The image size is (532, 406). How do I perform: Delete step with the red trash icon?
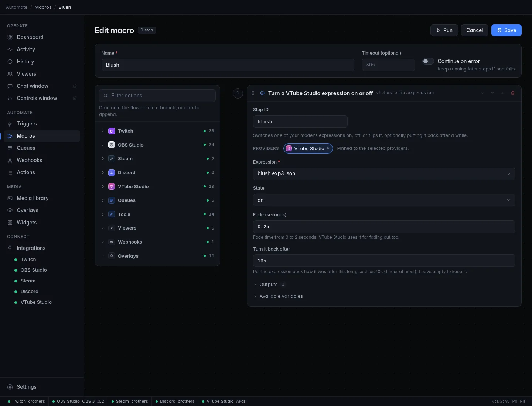(513, 93)
